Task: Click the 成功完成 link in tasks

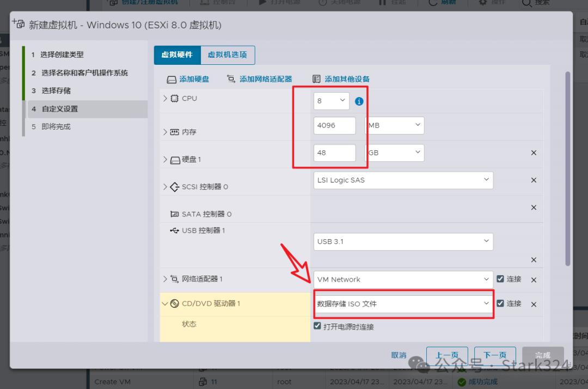Action: [x=483, y=382]
